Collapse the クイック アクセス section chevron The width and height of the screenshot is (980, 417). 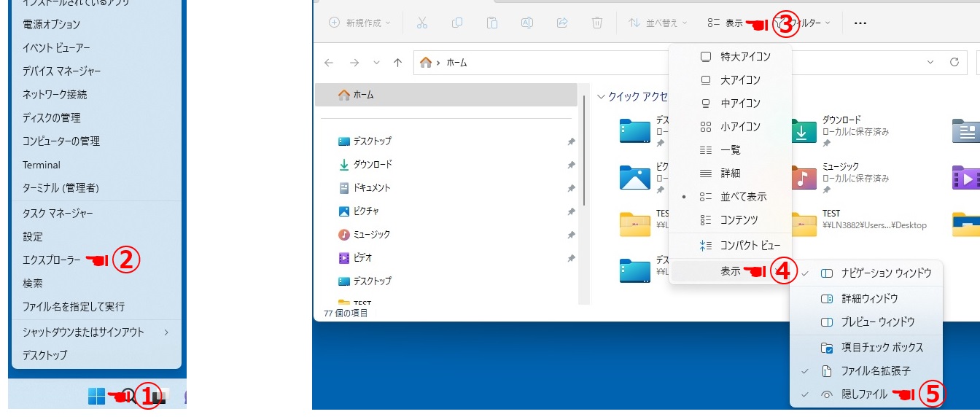pos(601,96)
